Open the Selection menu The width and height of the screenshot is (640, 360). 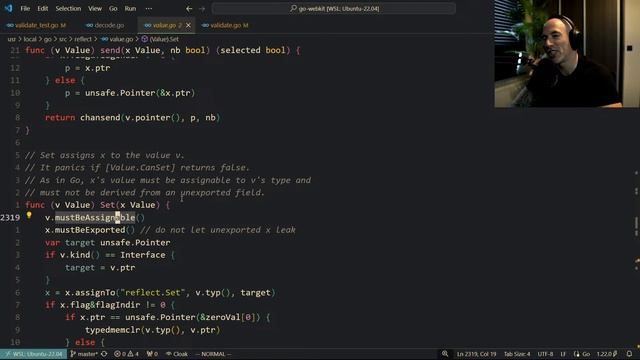coord(68,9)
